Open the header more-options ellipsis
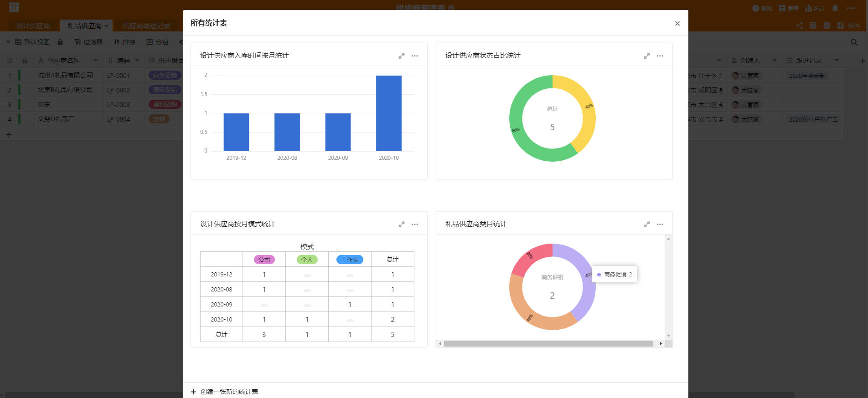Image resolution: width=868 pixels, height=398 pixels. 851,8
